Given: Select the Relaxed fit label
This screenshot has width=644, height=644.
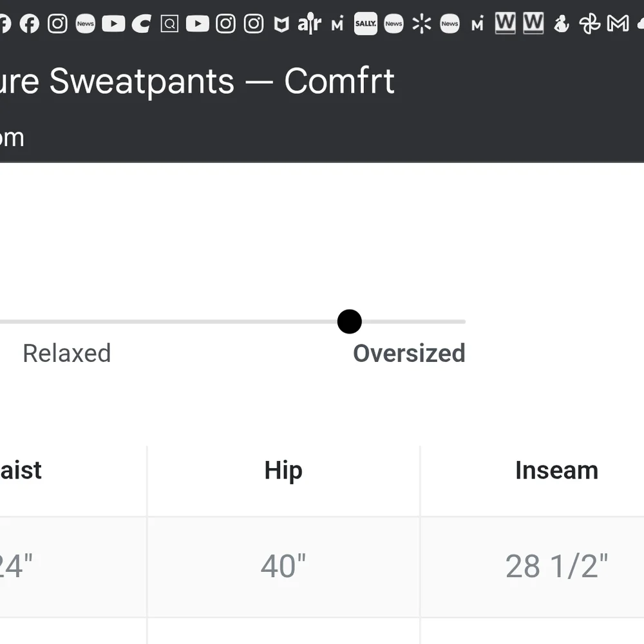Looking at the screenshot, I should coord(66,353).
